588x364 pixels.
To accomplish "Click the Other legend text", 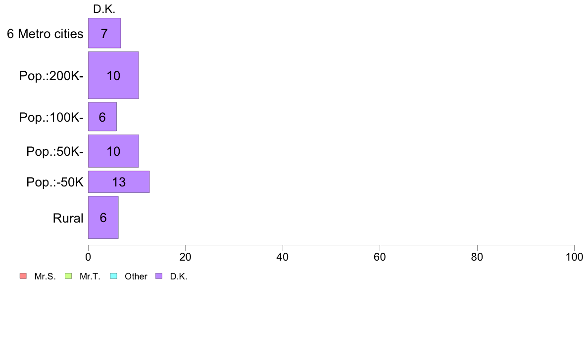I will [136, 276].
